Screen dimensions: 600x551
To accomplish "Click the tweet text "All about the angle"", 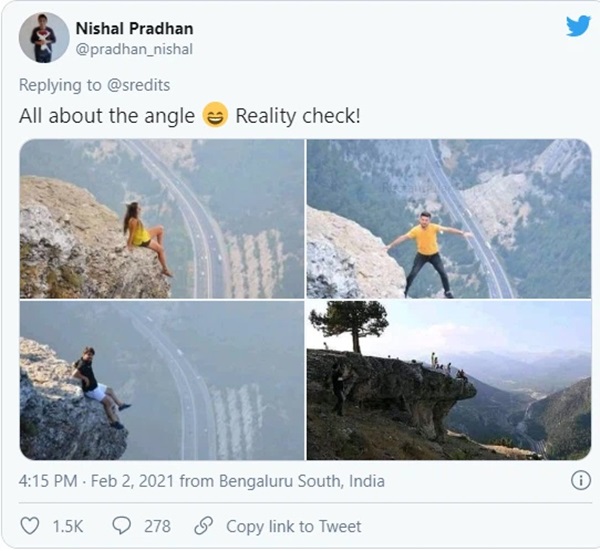I will (x=107, y=116).
